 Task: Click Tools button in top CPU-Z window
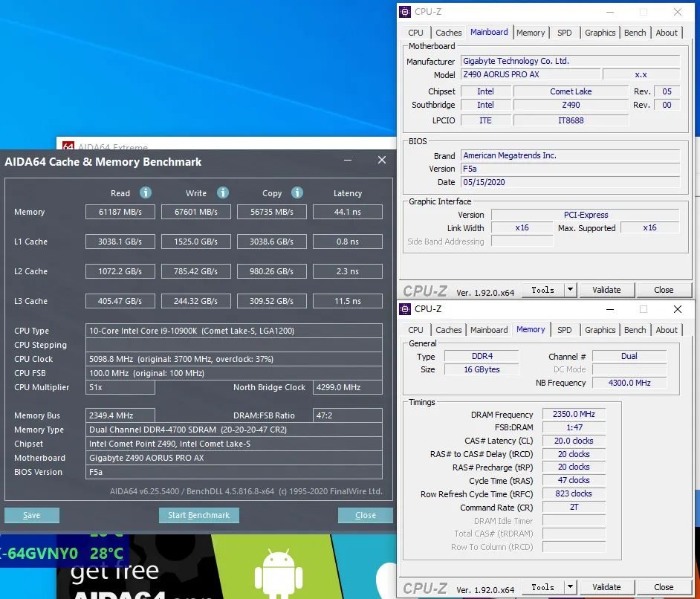pyautogui.click(x=543, y=290)
